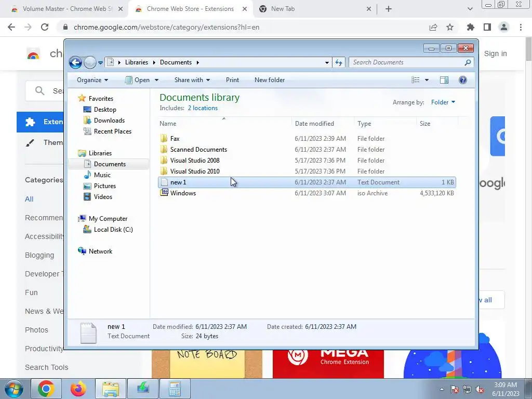This screenshot has width=532, height=399.
Task: Open Firefox from the taskbar
Action: tap(78, 389)
